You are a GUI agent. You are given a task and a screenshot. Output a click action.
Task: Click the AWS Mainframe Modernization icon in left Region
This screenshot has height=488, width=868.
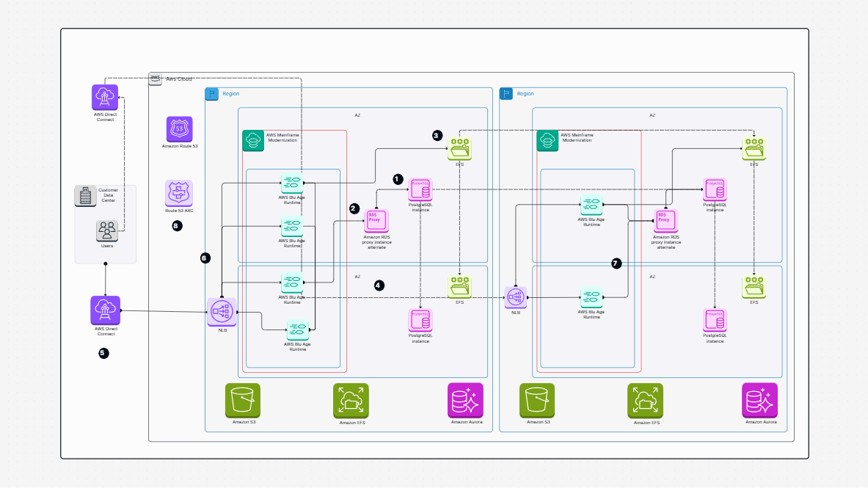click(x=253, y=141)
